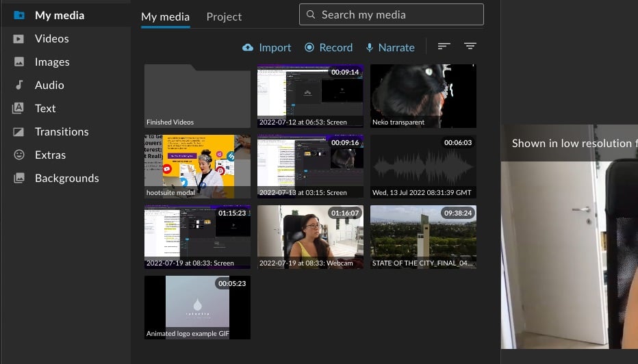This screenshot has width=638, height=364.
Task: Start narration with the Narrate button
Action: pos(390,47)
